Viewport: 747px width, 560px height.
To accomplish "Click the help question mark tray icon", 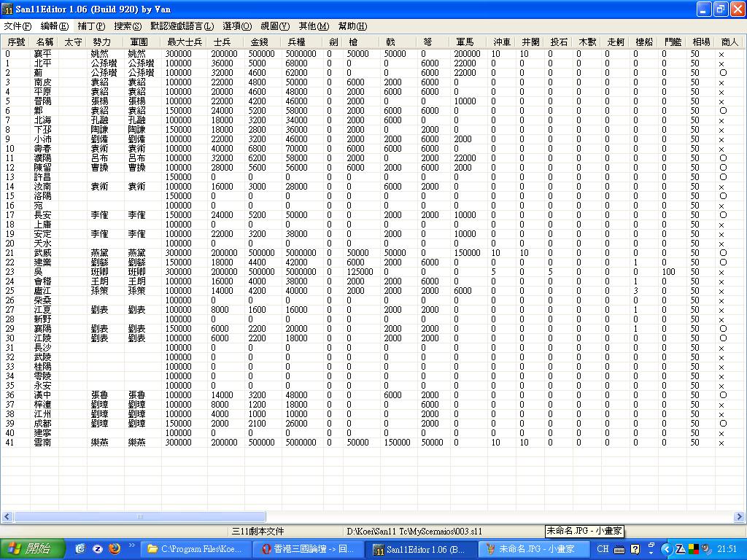I will (x=635, y=549).
